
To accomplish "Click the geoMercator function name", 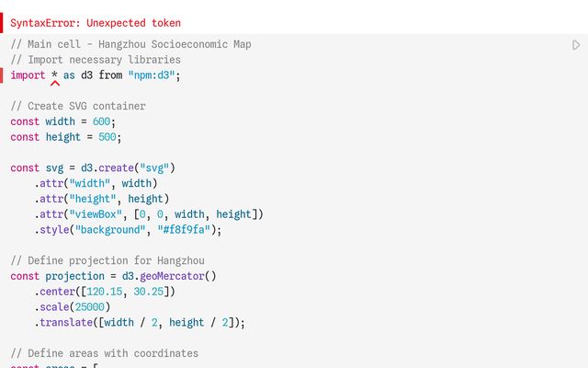I will coord(172,276).
